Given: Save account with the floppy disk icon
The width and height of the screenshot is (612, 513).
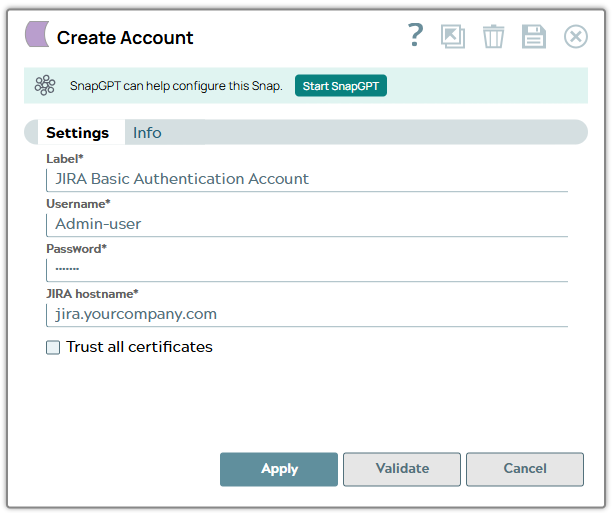Looking at the screenshot, I should [x=534, y=37].
